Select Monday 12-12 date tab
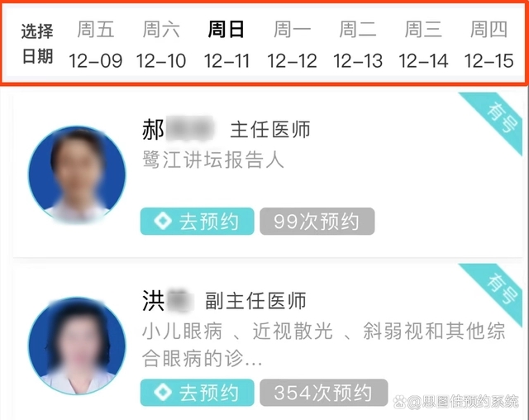The width and height of the screenshot is (529, 420). pos(292,45)
